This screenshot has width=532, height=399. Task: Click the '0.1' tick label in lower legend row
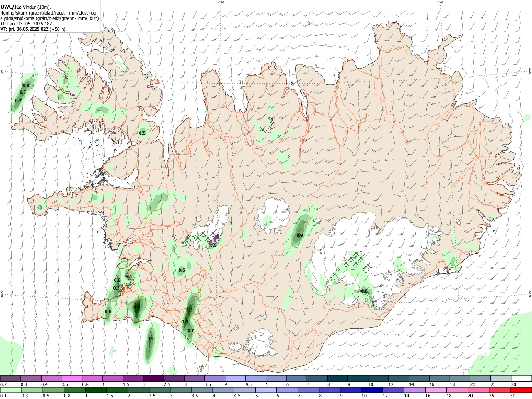pos(3,396)
